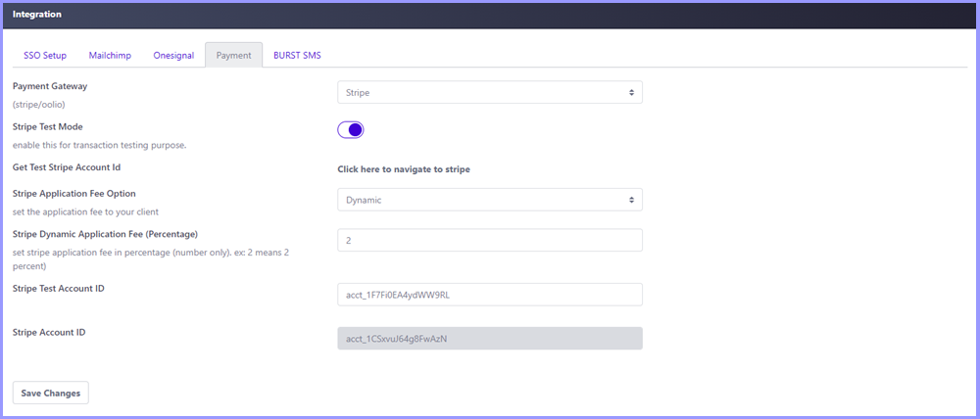Click the 'Click here to navigate to stripe' link
This screenshot has width=980, height=419.
404,169
